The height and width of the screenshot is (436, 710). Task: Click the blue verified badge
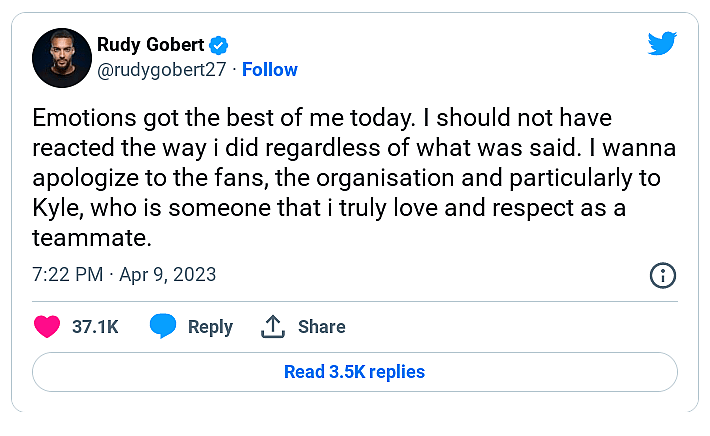click(x=219, y=45)
